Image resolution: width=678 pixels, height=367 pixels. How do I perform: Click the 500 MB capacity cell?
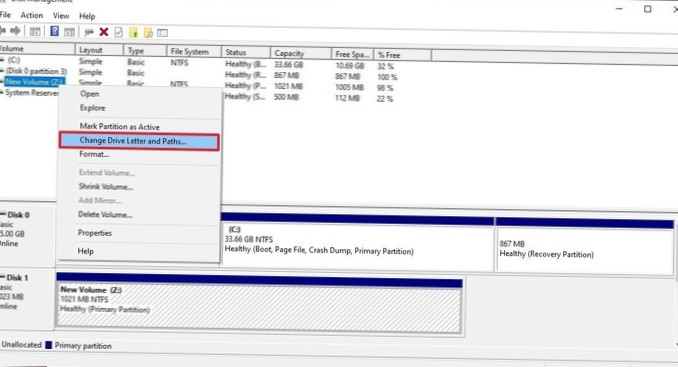coord(286,97)
